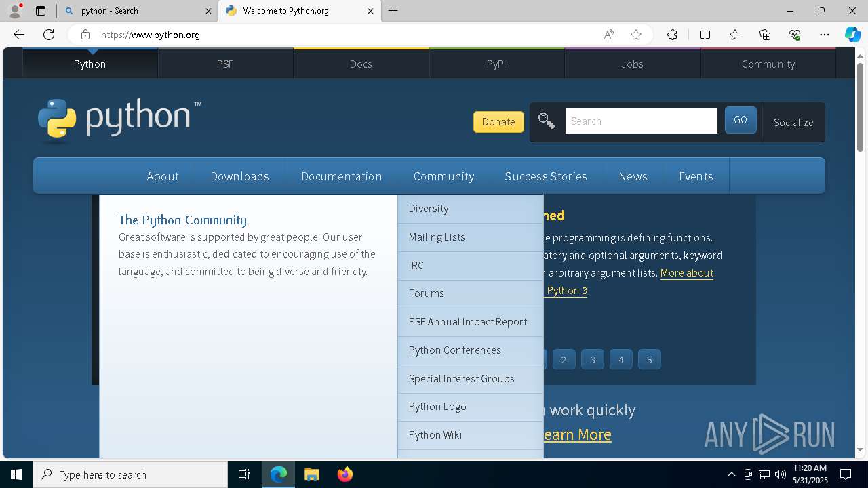The height and width of the screenshot is (488, 868).
Task: Select the Python top-bar tab
Action: (90, 64)
